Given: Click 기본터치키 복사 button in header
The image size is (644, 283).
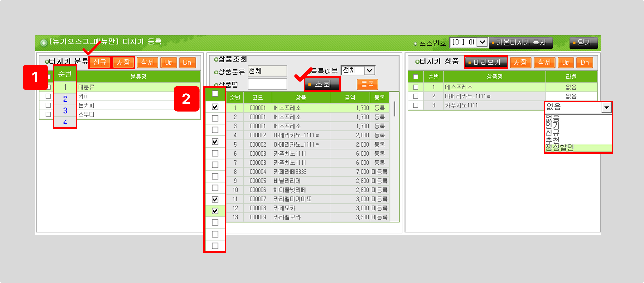Looking at the screenshot, I should 520,43.
